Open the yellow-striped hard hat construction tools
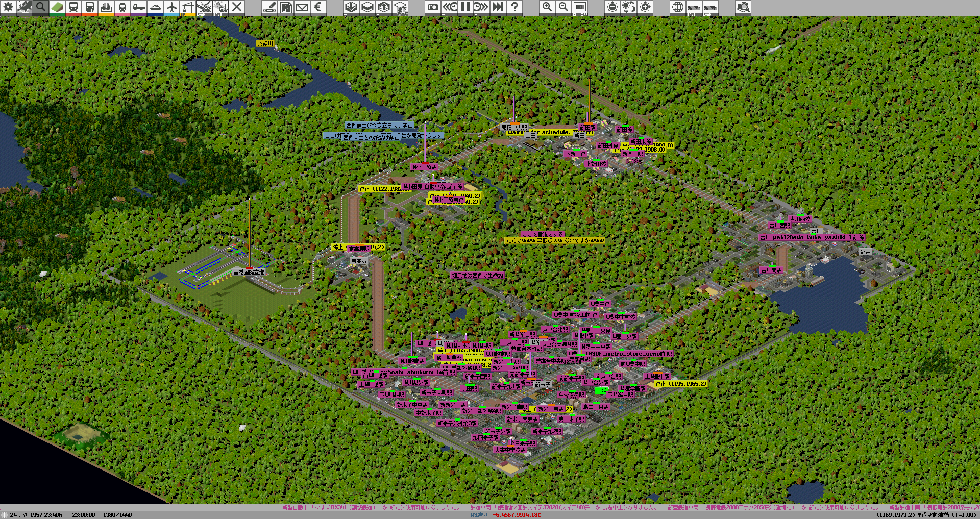Image resolution: width=980 pixels, height=519 pixels. [x=106, y=7]
